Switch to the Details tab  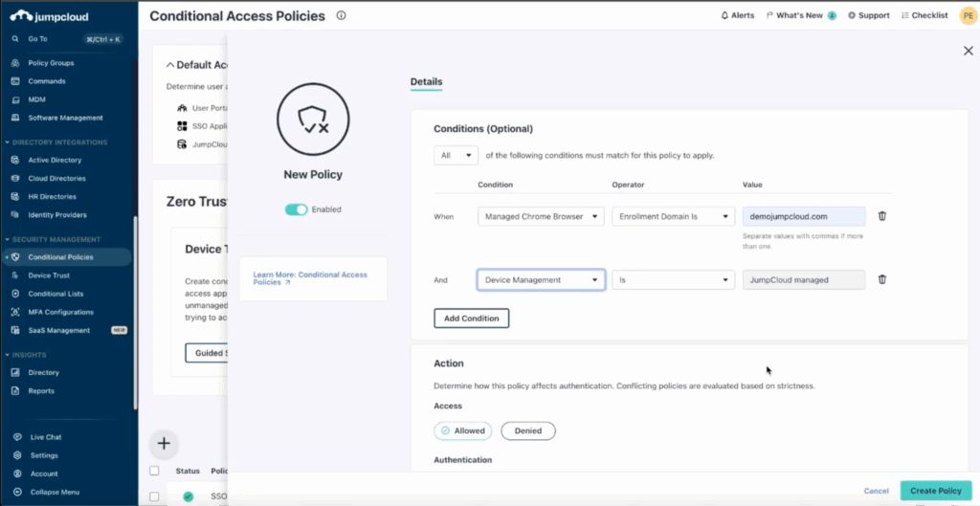426,82
